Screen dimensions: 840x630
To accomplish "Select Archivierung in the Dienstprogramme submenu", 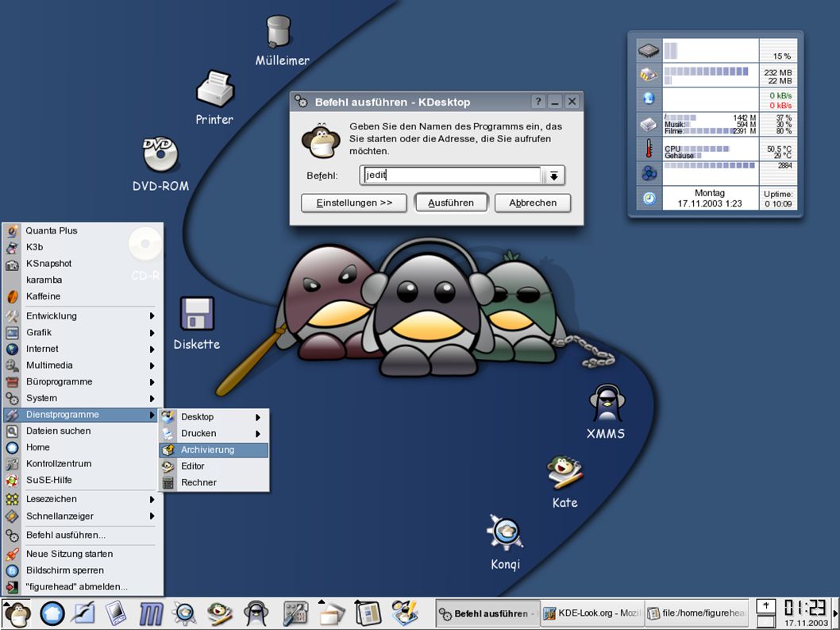I will 214,450.
